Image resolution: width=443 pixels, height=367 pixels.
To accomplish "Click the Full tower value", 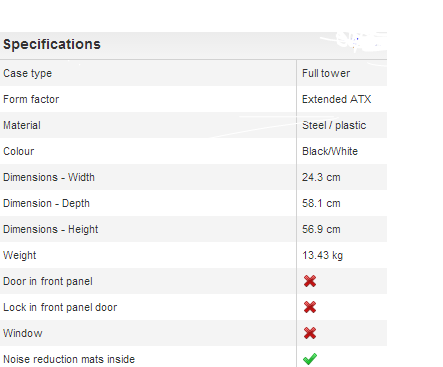I will click(x=326, y=73).
